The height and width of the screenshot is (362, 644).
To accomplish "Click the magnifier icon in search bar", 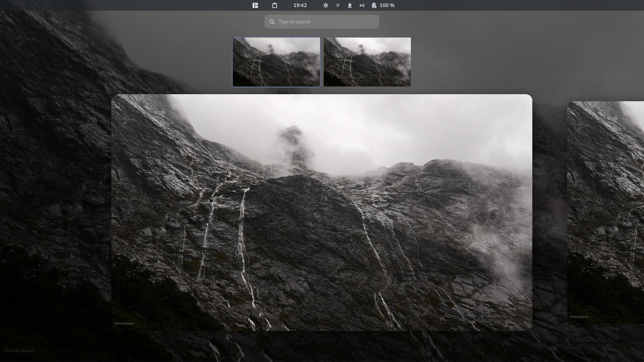I will coord(272,22).
